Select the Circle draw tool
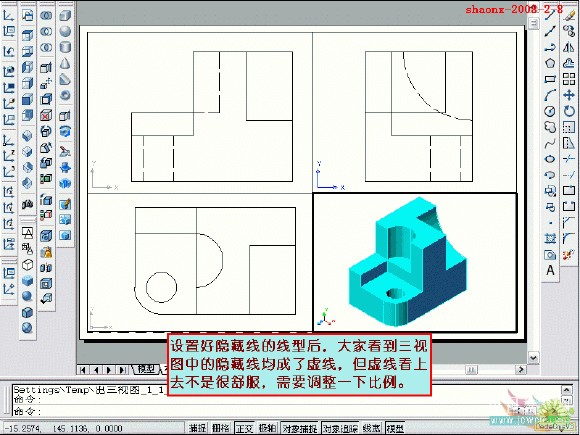This screenshot has width=580, height=435. coord(550,111)
